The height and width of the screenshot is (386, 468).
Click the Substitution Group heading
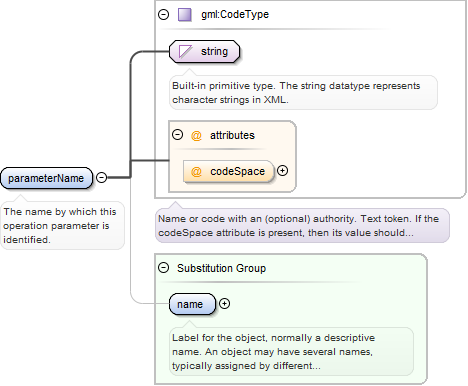[x=221, y=268]
